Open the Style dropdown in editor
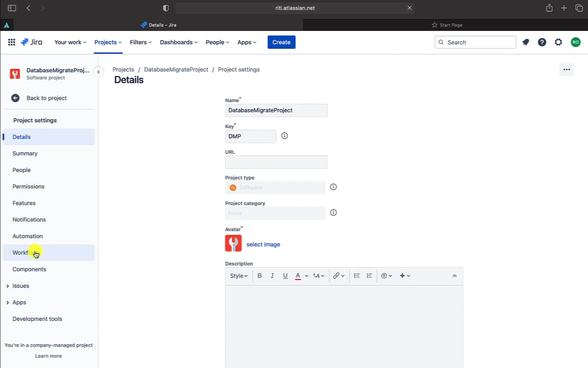This screenshot has width=588, height=368. pyautogui.click(x=239, y=276)
